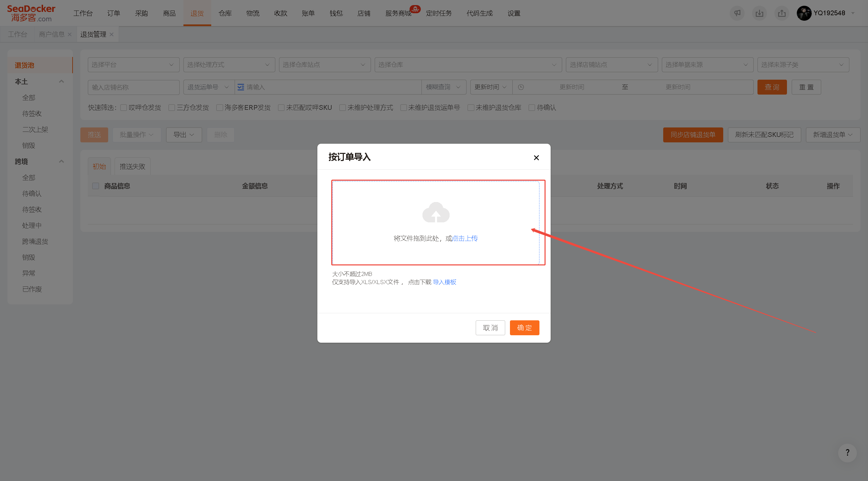Open the 选择来源子类 dropdown

coord(803,65)
